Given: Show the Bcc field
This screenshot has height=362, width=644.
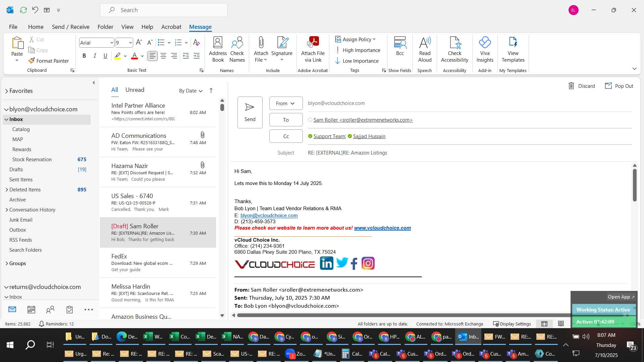Looking at the screenshot, I should [400, 46].
